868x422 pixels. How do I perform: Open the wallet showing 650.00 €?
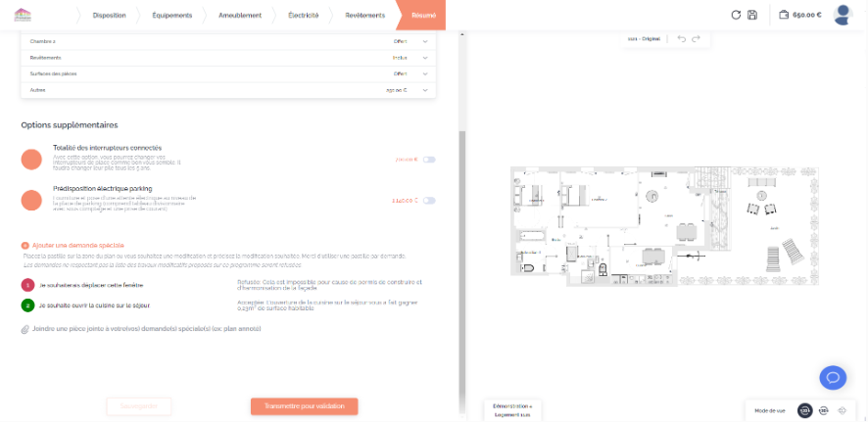pos(799,15)
